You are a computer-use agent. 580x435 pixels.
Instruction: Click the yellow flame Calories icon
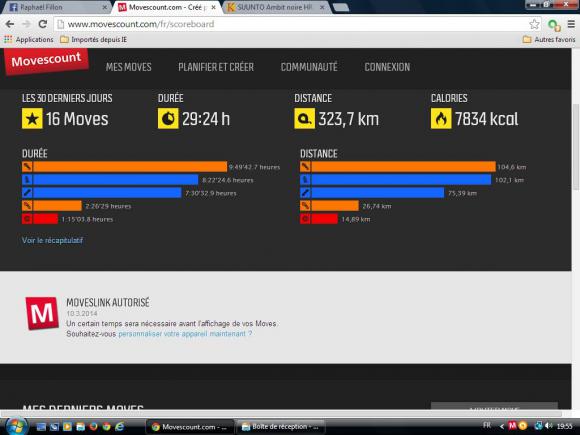pyautogui.click(x=441, y=118)
